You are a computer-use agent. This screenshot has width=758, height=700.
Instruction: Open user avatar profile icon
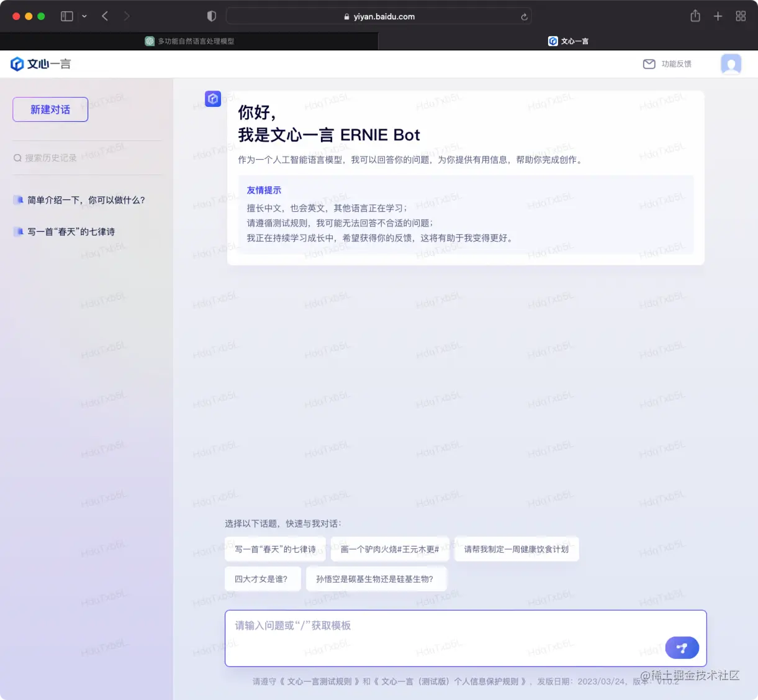tap(731, 64)
